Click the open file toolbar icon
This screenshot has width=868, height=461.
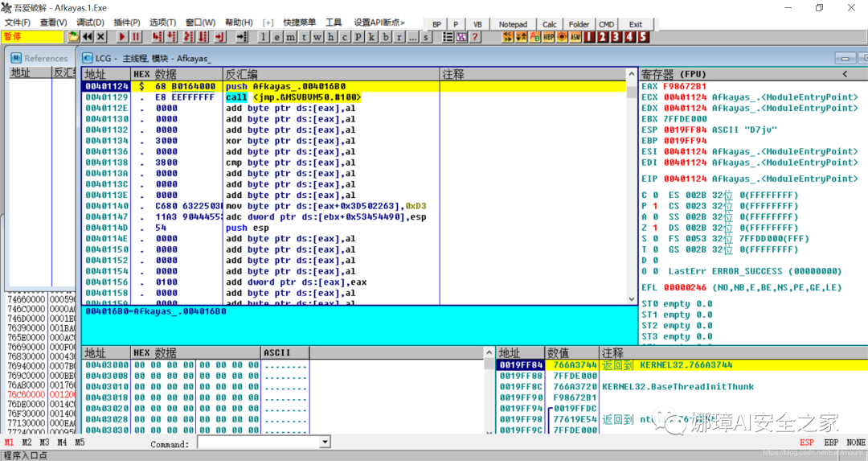(x=74, y=36)
